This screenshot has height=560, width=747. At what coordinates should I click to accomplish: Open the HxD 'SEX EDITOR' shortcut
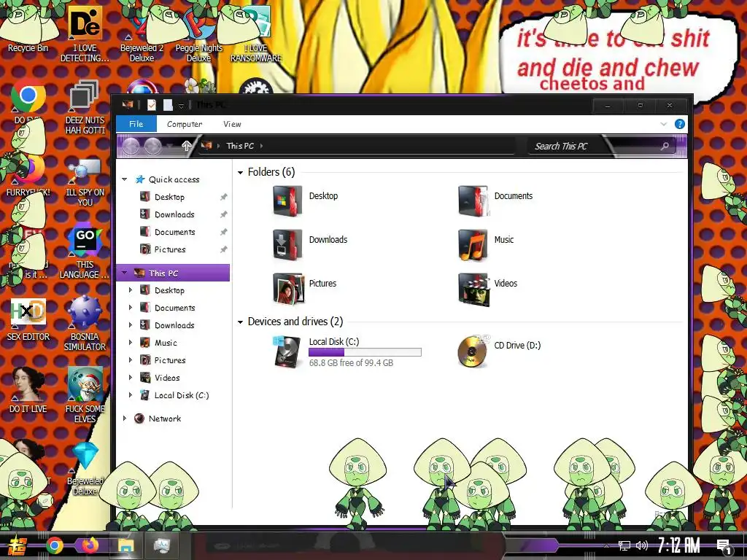tap(28, 319)
